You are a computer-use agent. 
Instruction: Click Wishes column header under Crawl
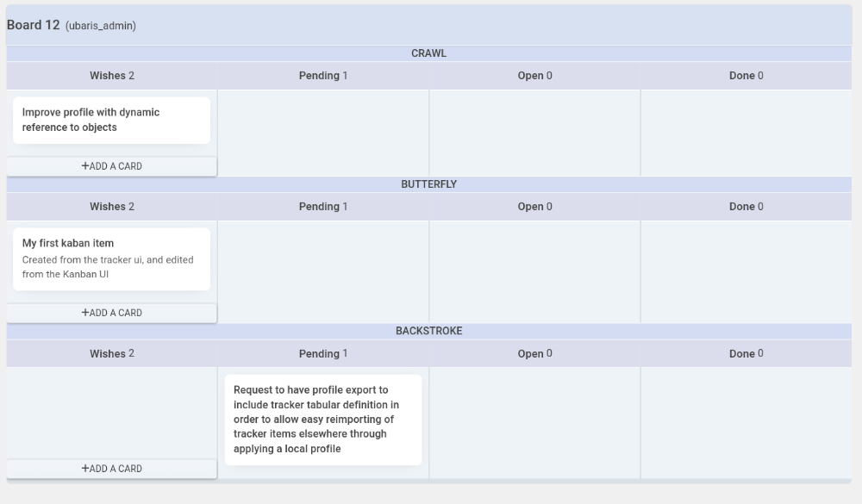[x=111, y=76]
